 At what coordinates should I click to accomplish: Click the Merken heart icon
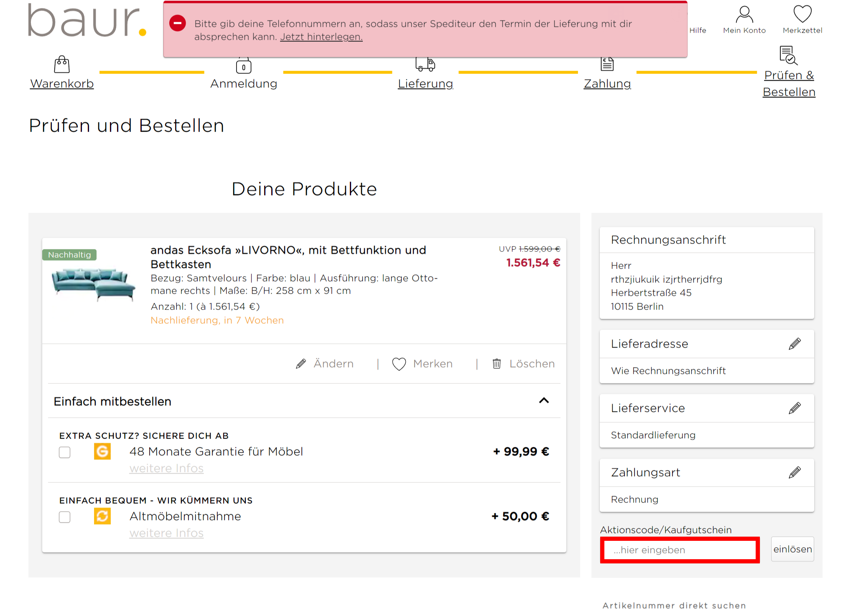(399, 364)
